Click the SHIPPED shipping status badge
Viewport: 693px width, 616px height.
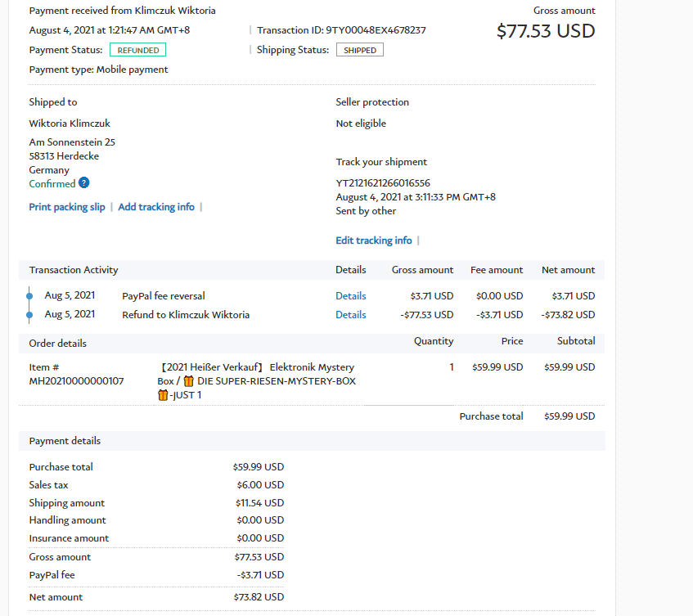[x=360, y=50]
